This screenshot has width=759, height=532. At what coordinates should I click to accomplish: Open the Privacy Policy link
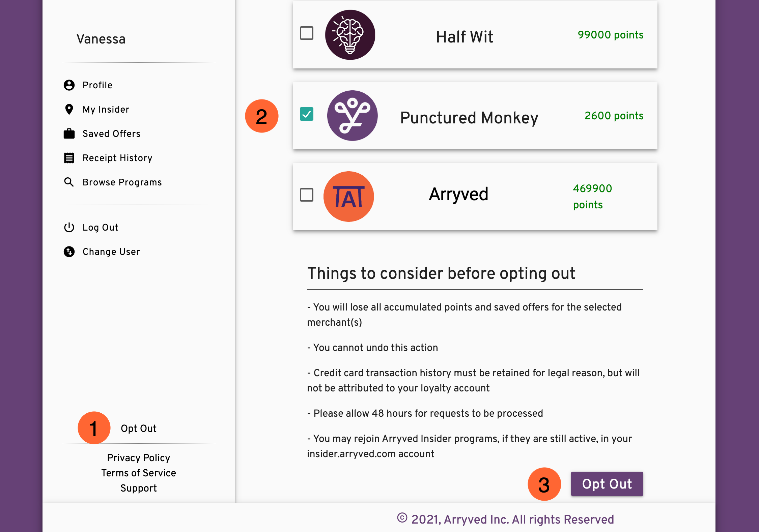click(139, 458)
